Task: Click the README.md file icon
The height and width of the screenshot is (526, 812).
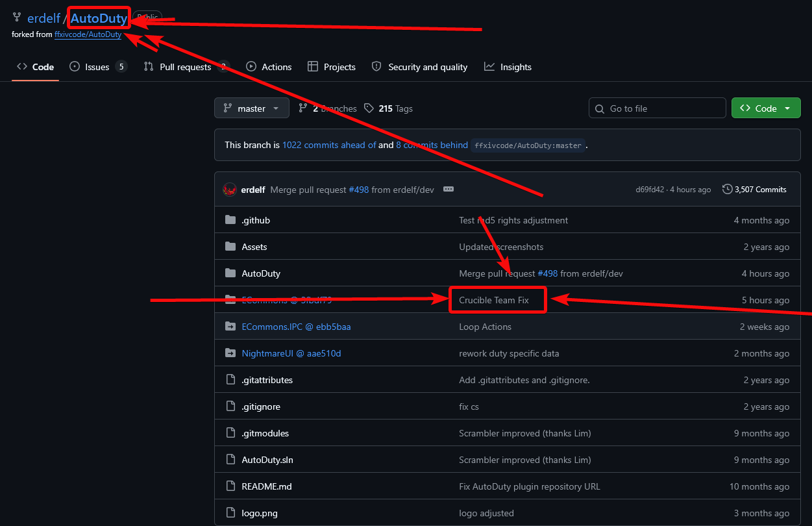Action: [x=230, y=486]
